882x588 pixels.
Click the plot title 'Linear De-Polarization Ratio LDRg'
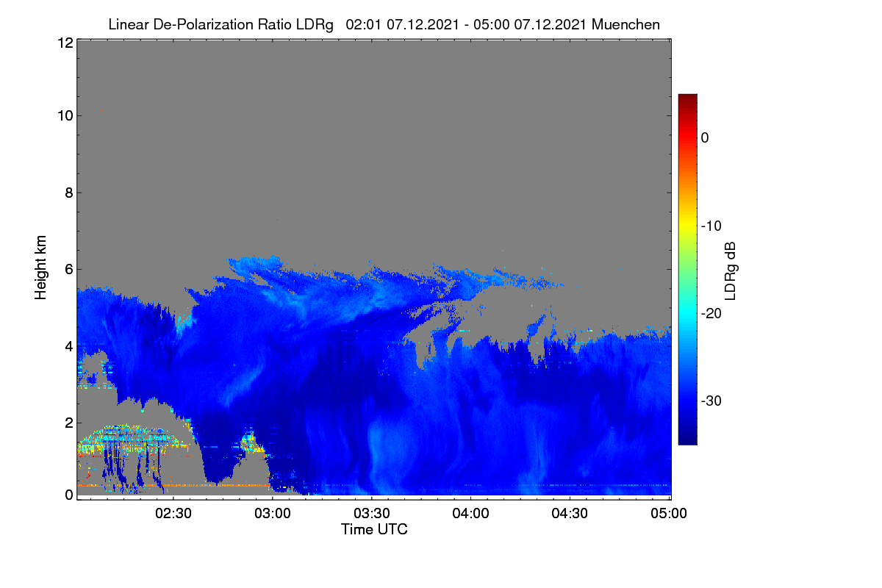(220, 25)
